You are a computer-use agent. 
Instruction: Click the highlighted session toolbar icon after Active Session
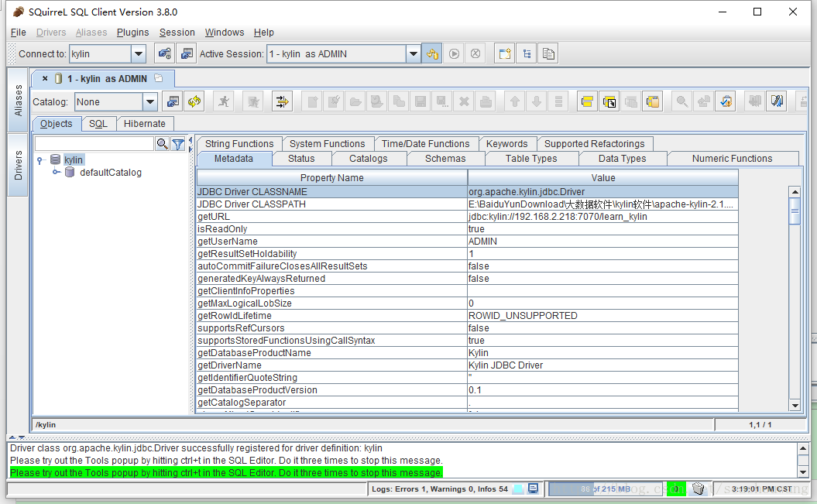[x=432, y=53]
